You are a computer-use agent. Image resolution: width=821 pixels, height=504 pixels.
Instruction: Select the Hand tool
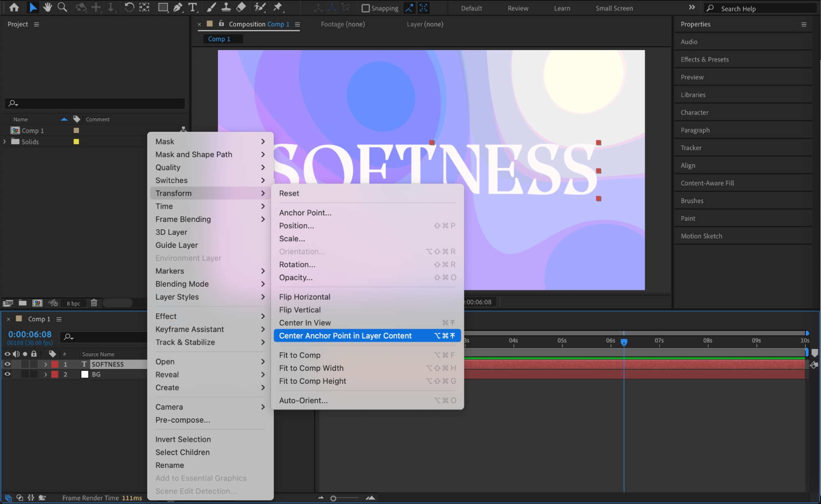(48, 7)
